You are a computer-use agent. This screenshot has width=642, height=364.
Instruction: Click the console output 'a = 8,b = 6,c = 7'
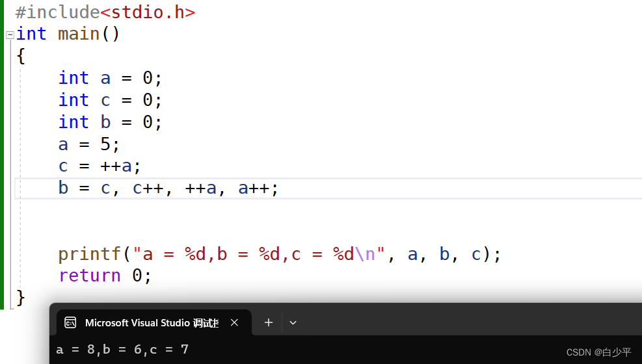point(122,349)
